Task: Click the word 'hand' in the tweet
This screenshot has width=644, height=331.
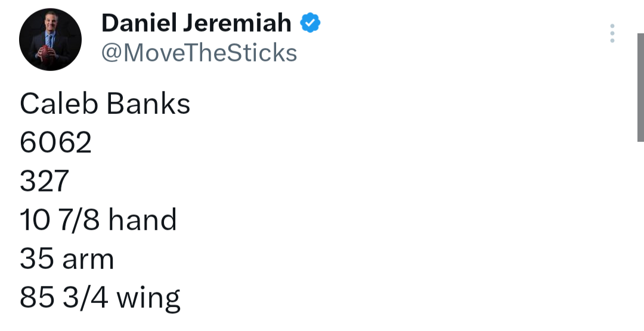Action: (x=143, y=220)
